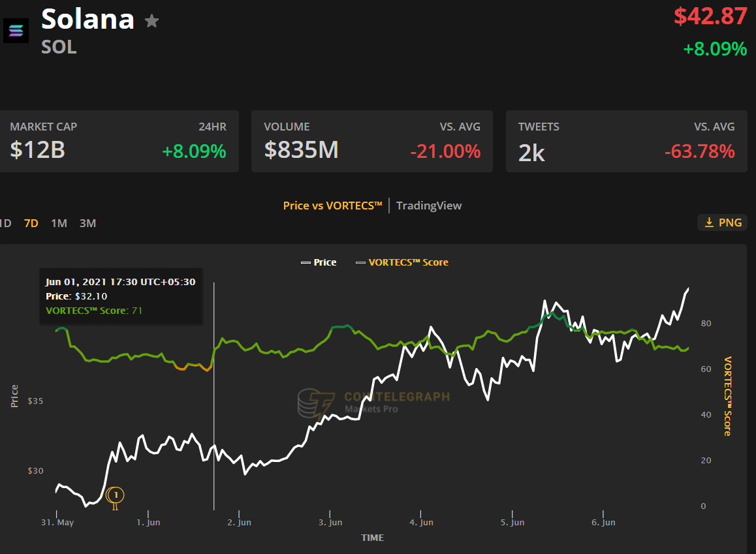Viewport: 756px width, 554px height.
Task: Toggle the Price series in the chart legend
Action: point(319,262)
